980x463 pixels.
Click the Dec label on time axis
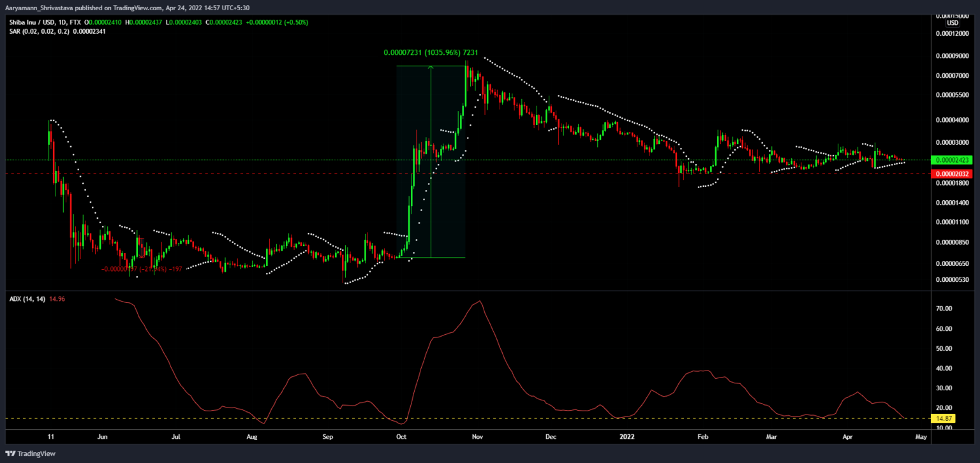[x=551, y=437]
